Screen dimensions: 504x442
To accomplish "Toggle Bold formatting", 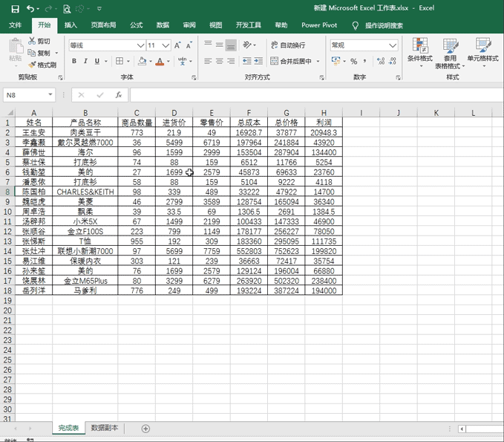I will [x=74, y=61].
